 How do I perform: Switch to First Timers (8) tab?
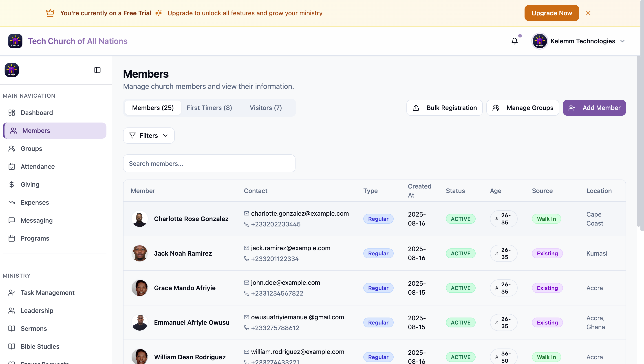209,108
